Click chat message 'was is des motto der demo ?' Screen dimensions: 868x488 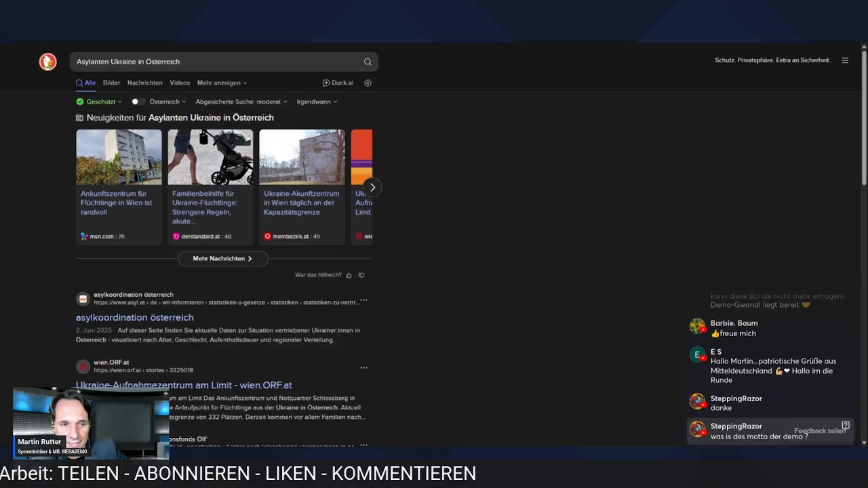pos(759,436)
